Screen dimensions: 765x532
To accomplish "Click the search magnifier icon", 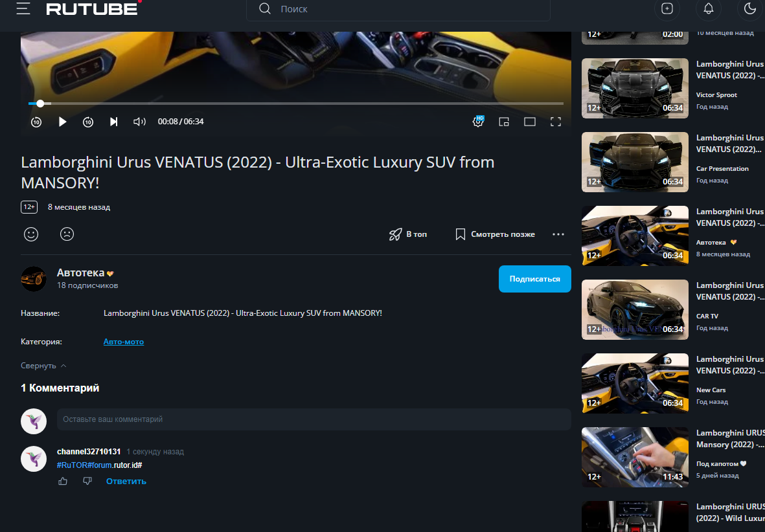I will [265, 9].
